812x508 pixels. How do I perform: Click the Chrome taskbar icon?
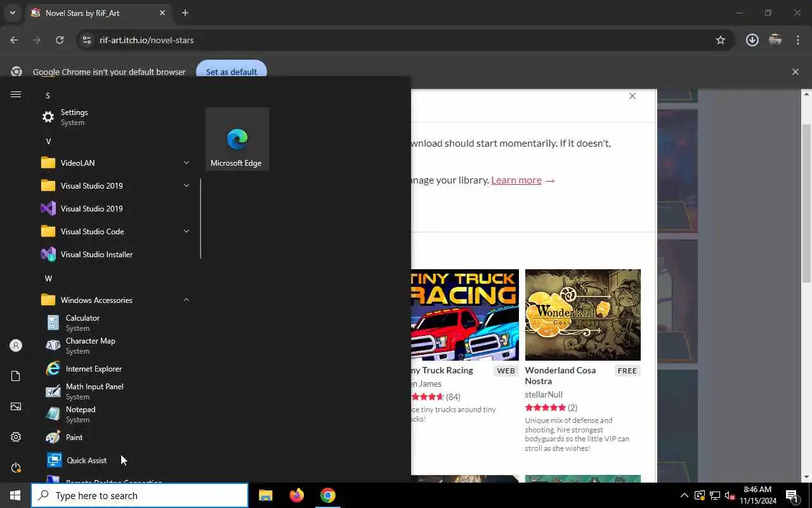pyautogui.click(x=327, y=495)
